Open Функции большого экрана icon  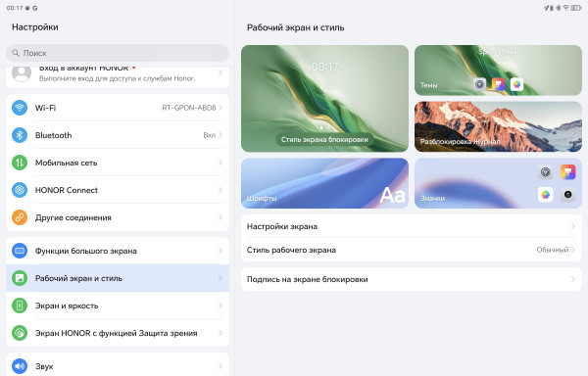(20, 251)
